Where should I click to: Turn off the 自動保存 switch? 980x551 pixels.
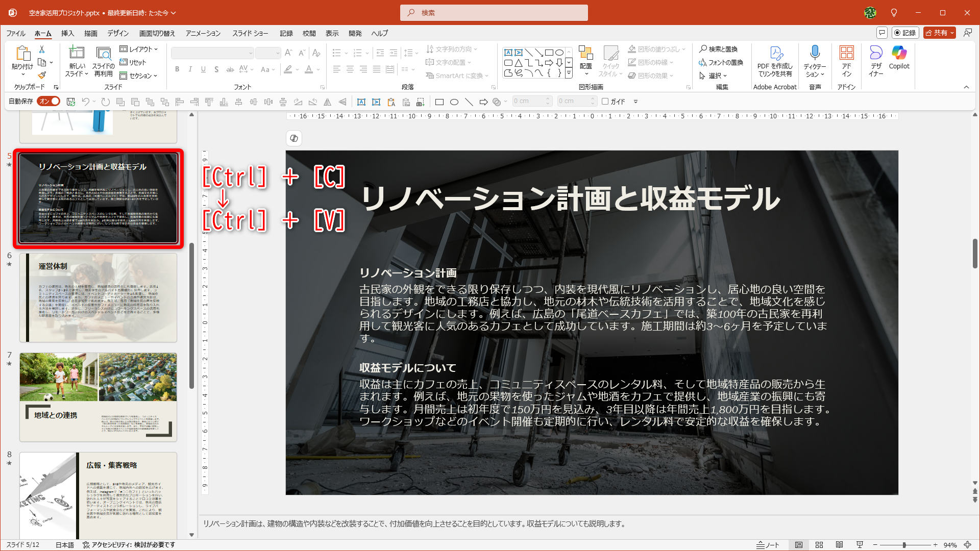pos(48,101)
